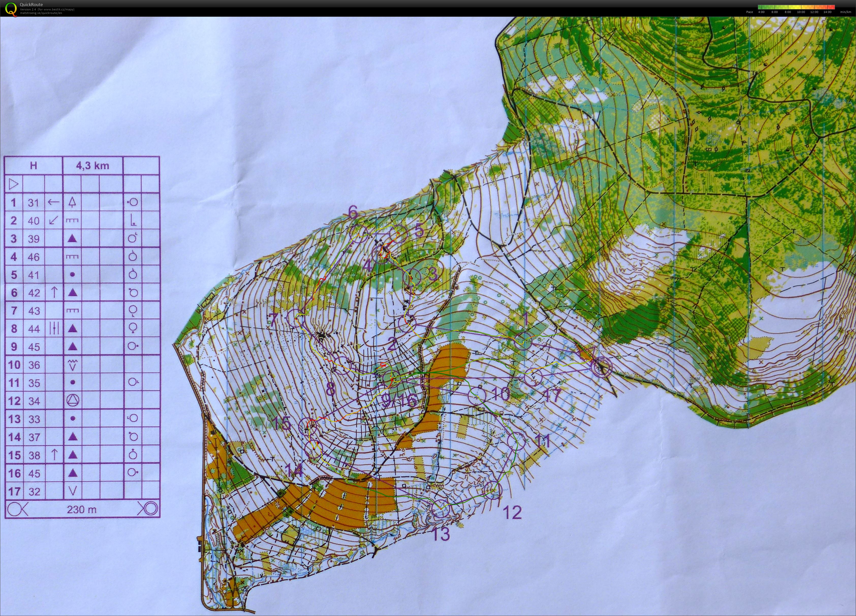Click the H class header cell
Viewport: 856px width, 616px height.
click(x=33, y=166)
